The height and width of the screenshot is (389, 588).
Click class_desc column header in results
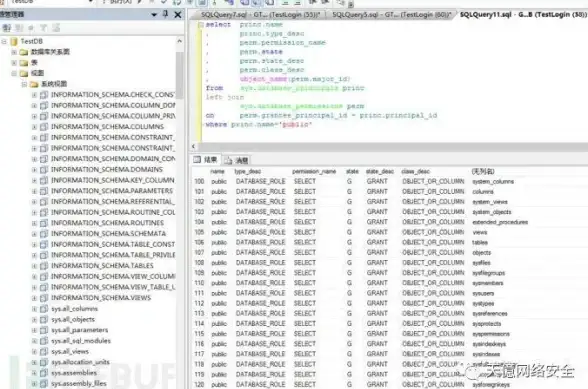(x=416, y=171)
